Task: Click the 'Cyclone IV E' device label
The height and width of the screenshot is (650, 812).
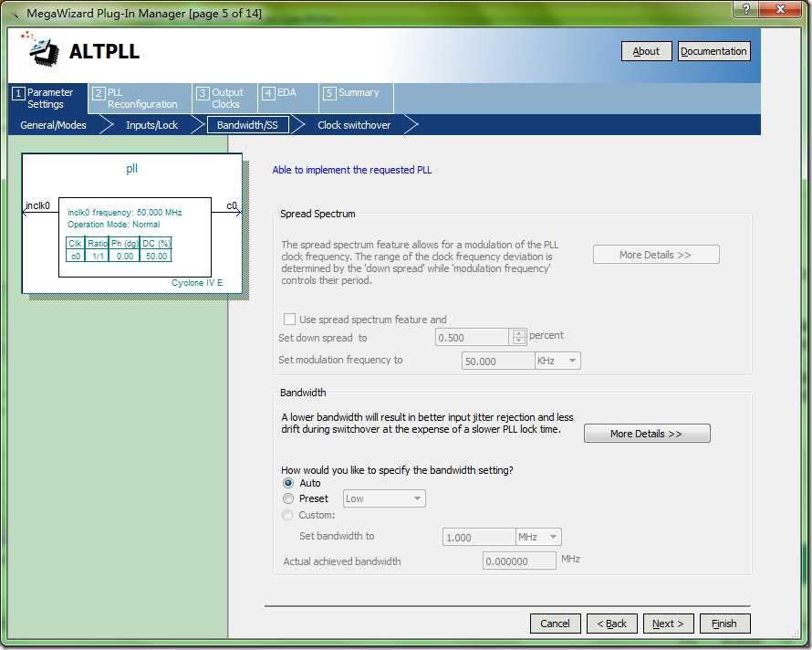Action: pyautogui.click(x=197, y=283)
